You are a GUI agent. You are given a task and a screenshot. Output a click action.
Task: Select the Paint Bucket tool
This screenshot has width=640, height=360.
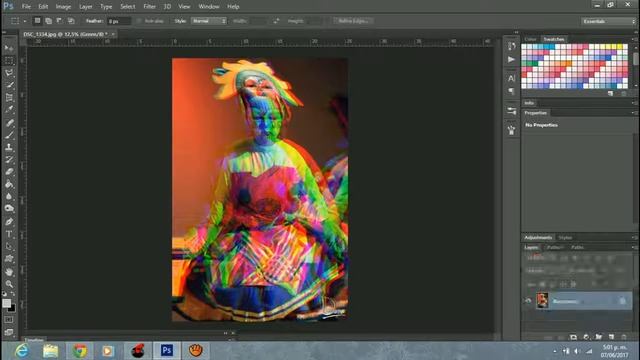point(9,184)
